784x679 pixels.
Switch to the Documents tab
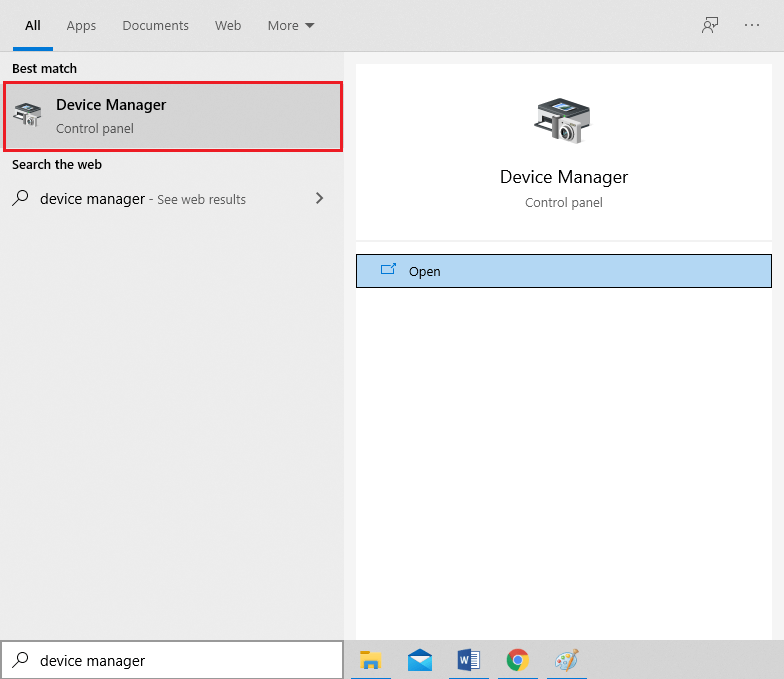pyautogui.click(x=155, y=26)
